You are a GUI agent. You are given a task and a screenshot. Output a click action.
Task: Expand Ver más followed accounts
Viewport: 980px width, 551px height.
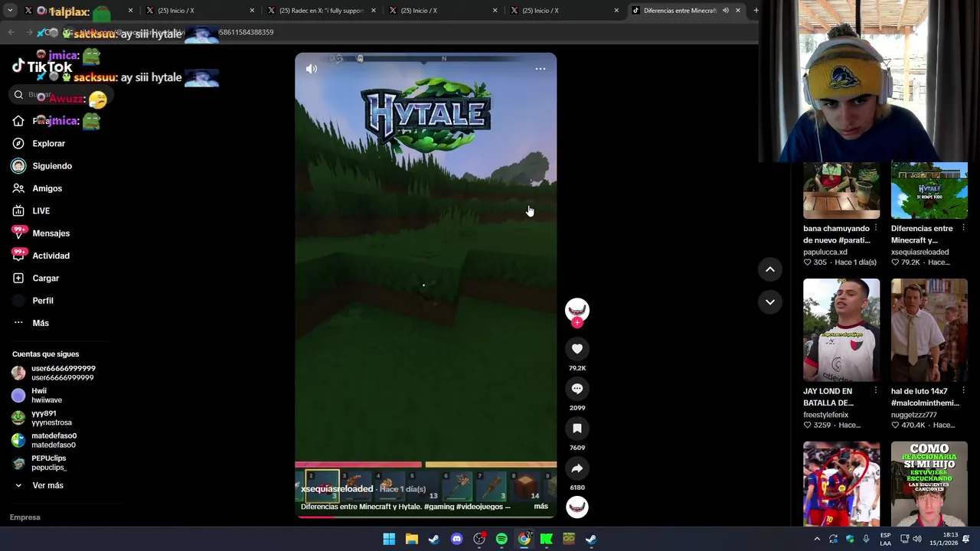pyautogui.click(x=39, y=485)
